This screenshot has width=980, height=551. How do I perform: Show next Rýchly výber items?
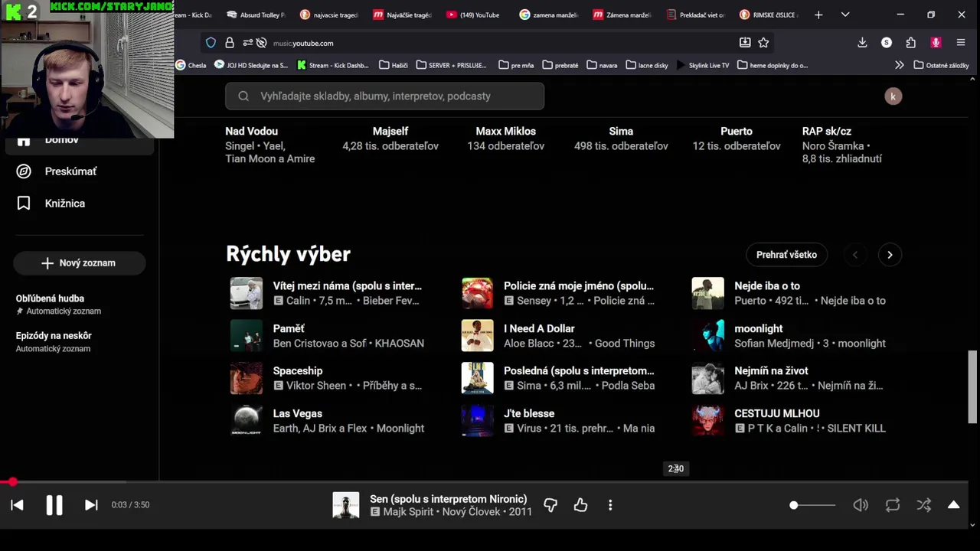click(890, 255)
